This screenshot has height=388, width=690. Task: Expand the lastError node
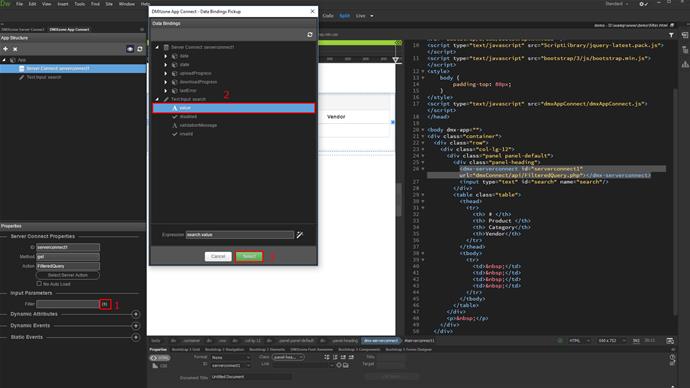pyautogui.click(x=165, y=91)
